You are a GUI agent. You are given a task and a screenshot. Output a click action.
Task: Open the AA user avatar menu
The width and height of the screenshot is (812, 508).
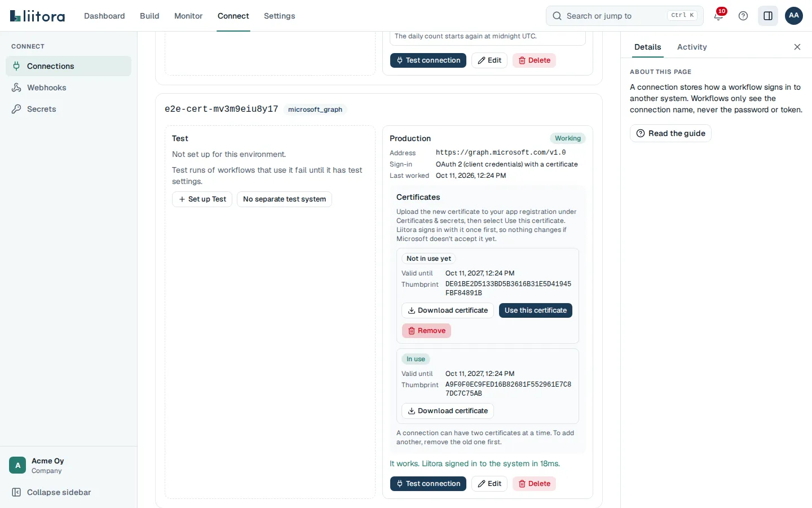click(794, 16)
